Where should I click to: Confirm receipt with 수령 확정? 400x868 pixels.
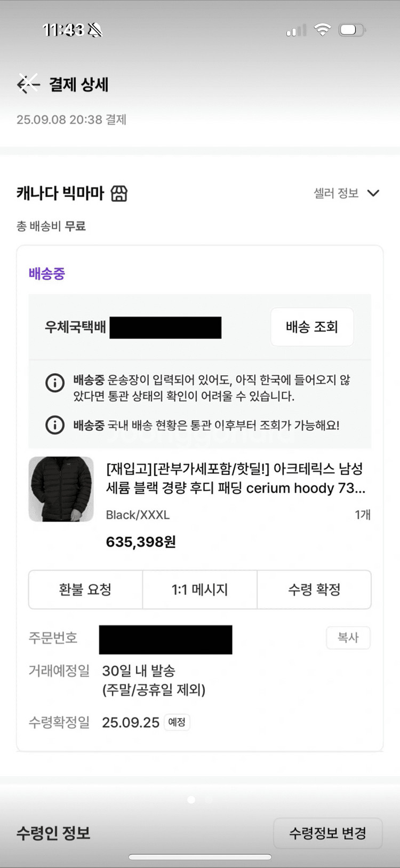314,589
